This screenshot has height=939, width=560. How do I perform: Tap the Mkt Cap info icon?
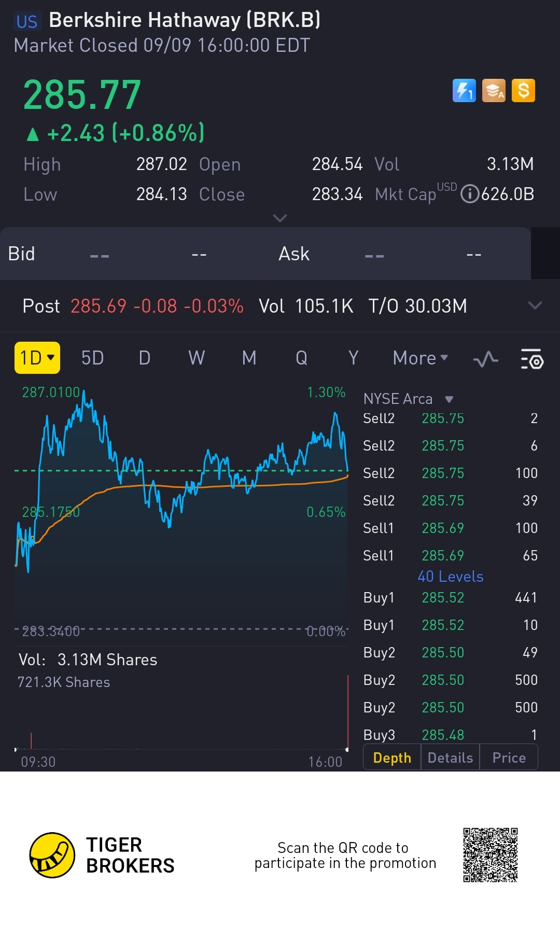[469, 194]
